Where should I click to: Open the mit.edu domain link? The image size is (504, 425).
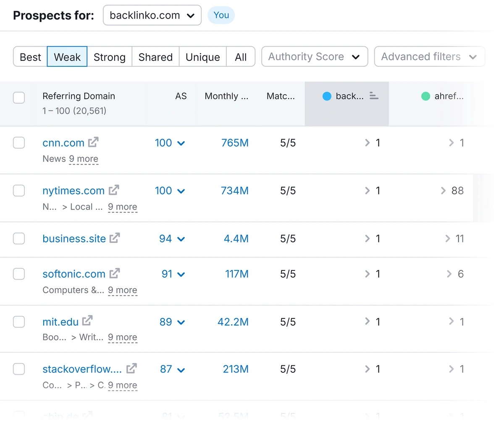click(x=60, y=322)
